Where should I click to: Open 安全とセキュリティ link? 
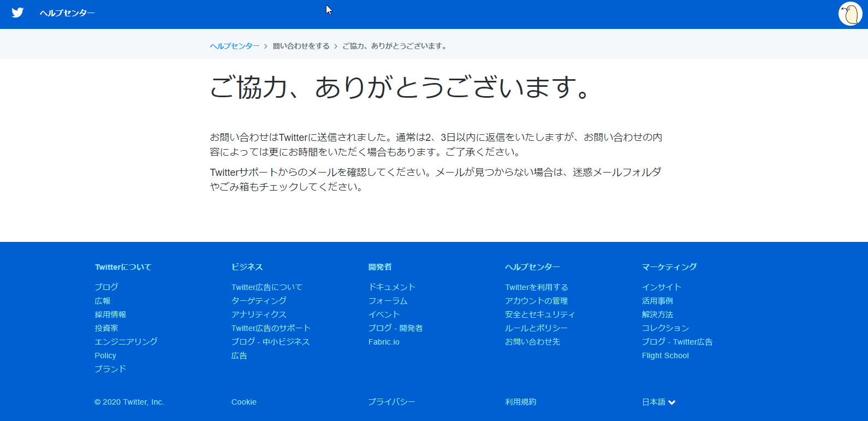coord(540,315)
